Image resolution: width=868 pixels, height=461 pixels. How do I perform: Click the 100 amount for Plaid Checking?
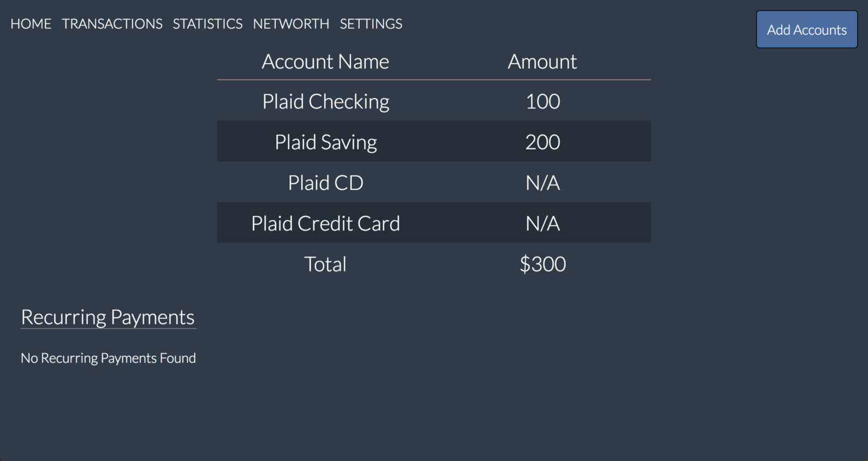[x=542, y=101]
